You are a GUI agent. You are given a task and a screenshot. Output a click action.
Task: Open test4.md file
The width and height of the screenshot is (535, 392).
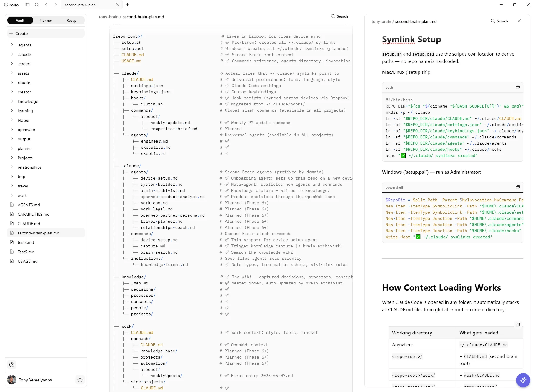46,242
